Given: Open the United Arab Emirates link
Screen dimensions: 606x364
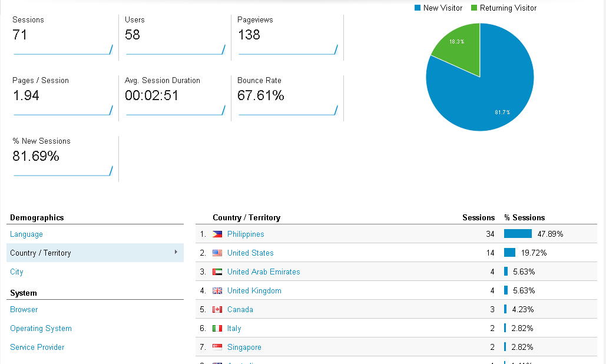Looking at the screenshot, I should (x=264, y=272).
